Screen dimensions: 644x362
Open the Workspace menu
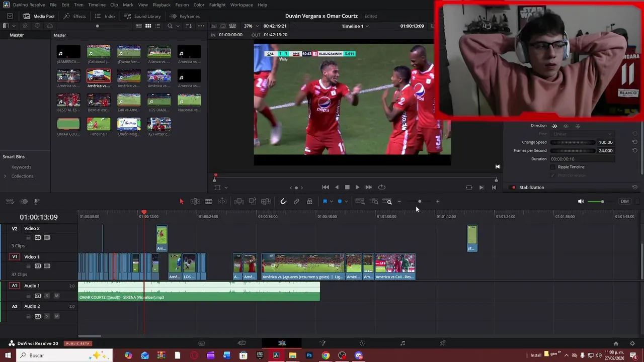[242, 5]
